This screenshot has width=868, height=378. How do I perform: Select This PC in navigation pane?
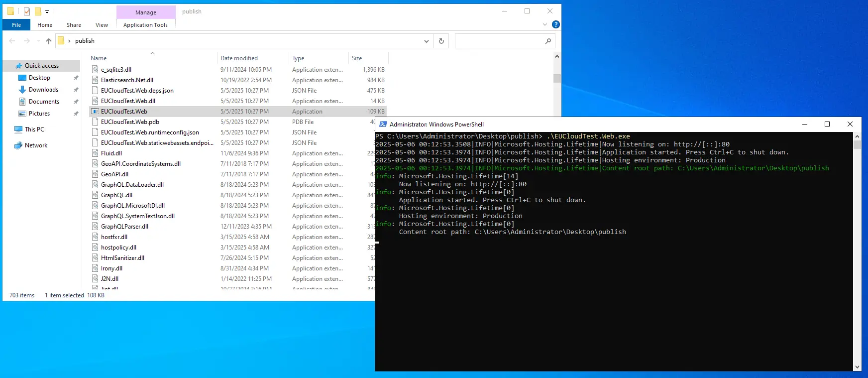click(34, 129)
